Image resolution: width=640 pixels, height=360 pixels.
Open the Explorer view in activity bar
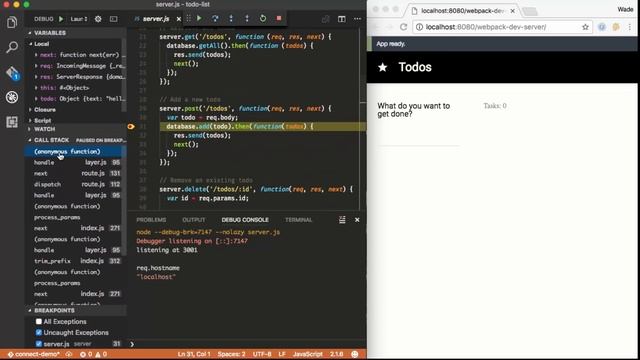tap(12, 23)
